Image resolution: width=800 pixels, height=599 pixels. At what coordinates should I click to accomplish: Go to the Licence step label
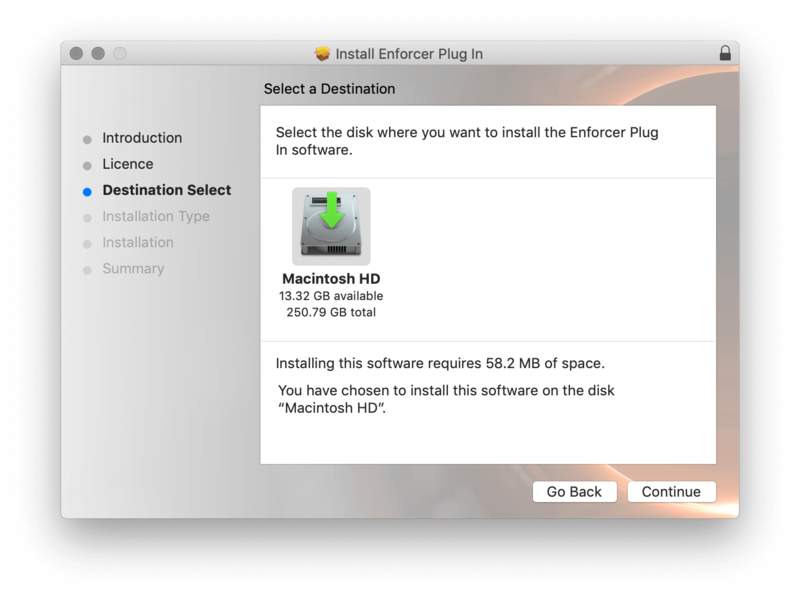[128, 164]
